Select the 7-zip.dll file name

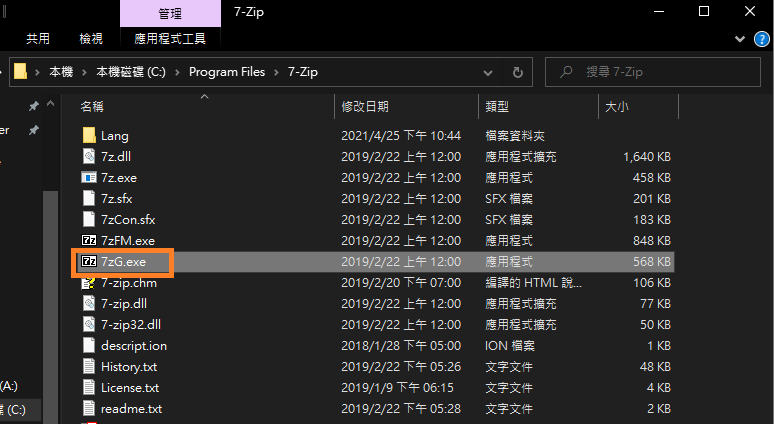point(124,304)
